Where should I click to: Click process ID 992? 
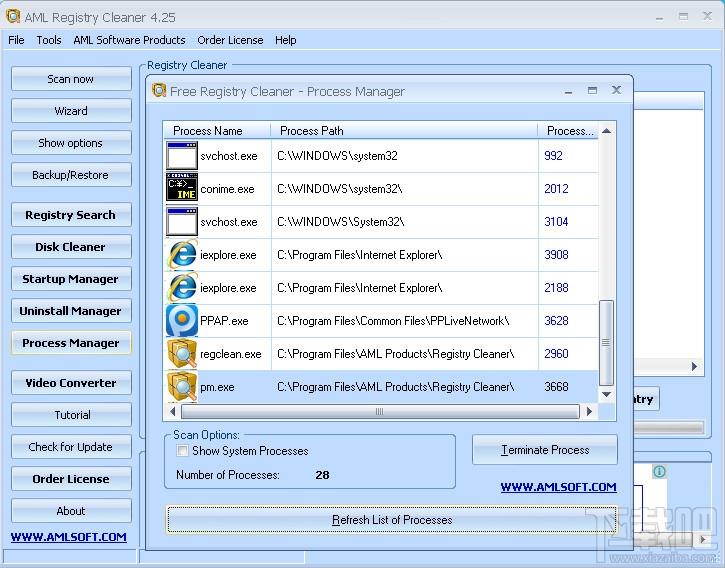click(x=553, y=156)
